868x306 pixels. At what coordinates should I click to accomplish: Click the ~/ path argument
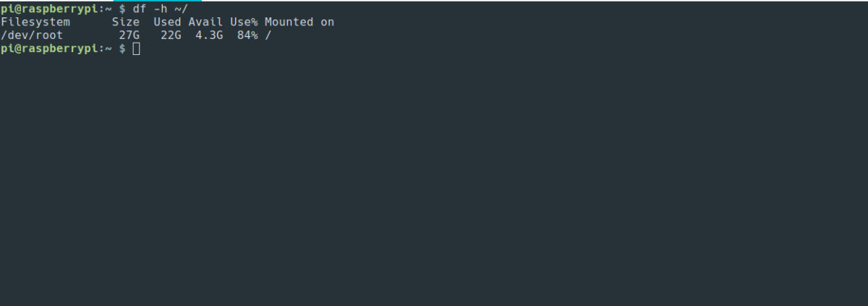coord(182,9)
